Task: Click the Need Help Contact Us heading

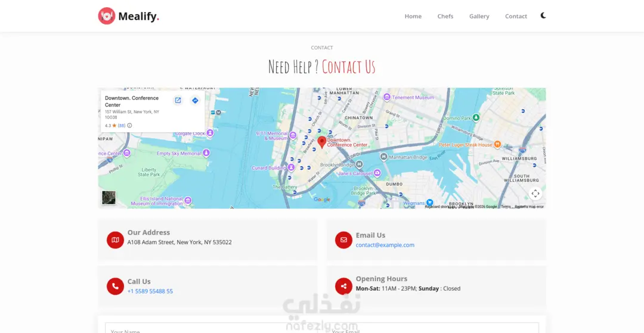Action: (x=321, y=67)
